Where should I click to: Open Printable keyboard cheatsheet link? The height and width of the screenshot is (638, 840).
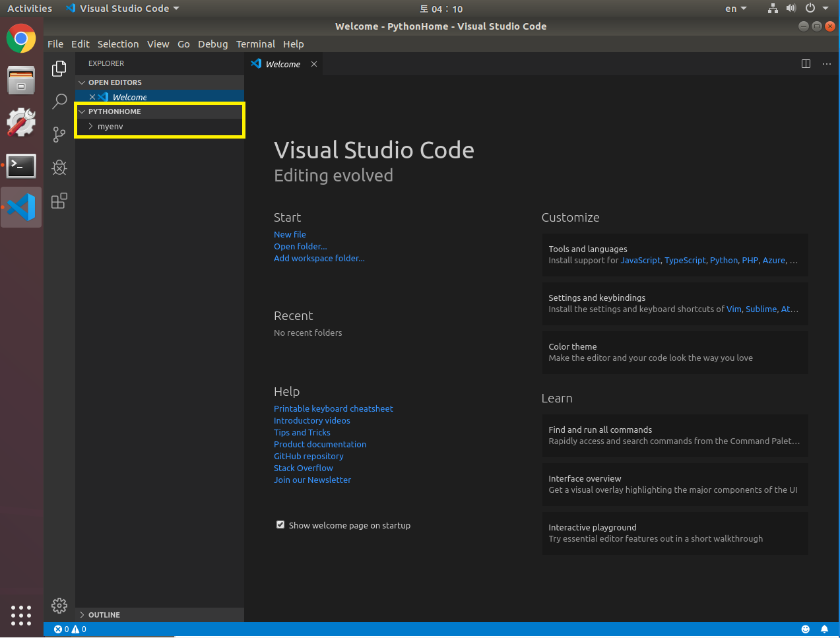pyautogui.click(x=333, y=408)
